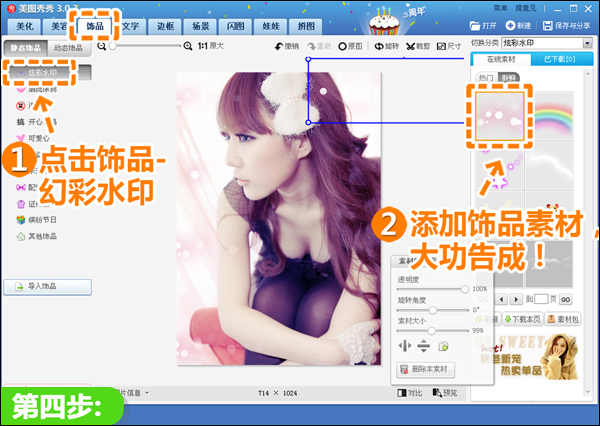Click the 重做 redo button
Image resolution: width=600 pixels, height=426 pixels.
[x=319, y=46]
